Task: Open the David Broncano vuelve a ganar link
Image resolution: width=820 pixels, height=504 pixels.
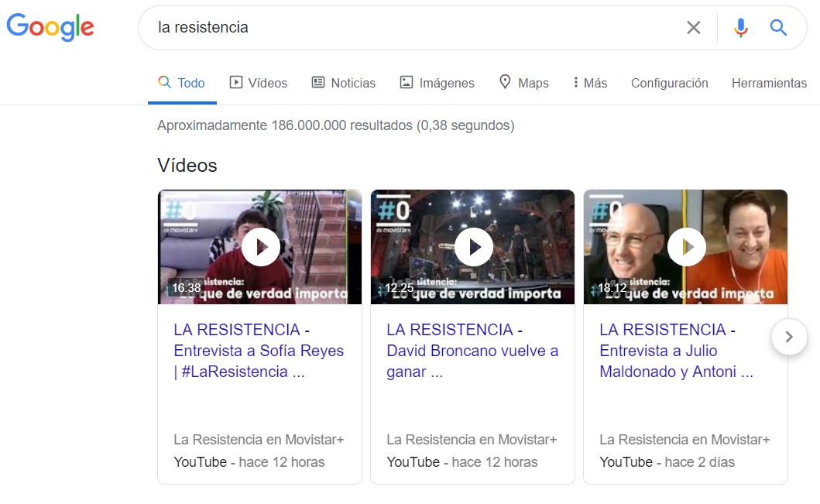Action: point(472,351)
